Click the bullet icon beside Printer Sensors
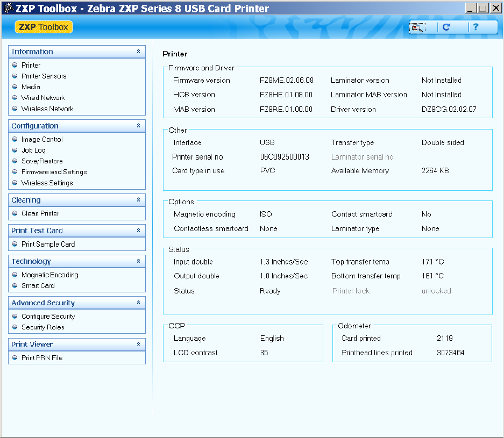This screenshot has width=504, height=438. pyautogui.click(x=15, y=76)
